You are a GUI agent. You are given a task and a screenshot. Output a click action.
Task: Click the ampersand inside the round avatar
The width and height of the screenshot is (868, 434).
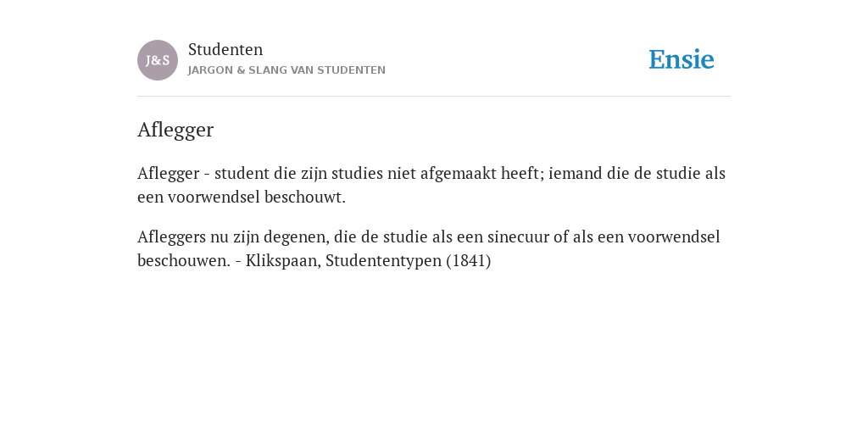pyautogui.click(x=158, y=61)
